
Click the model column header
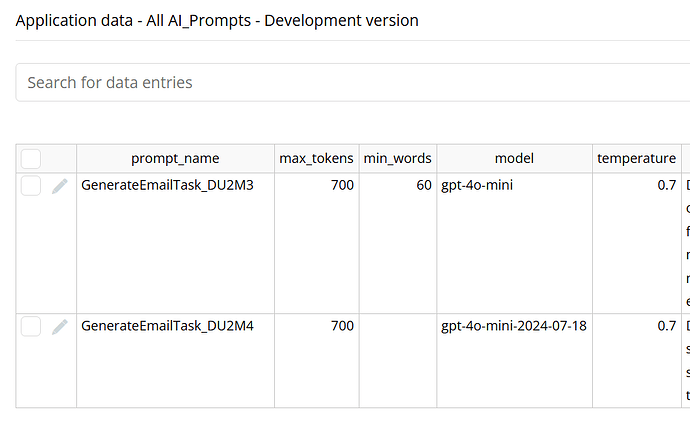pos(514,158)
